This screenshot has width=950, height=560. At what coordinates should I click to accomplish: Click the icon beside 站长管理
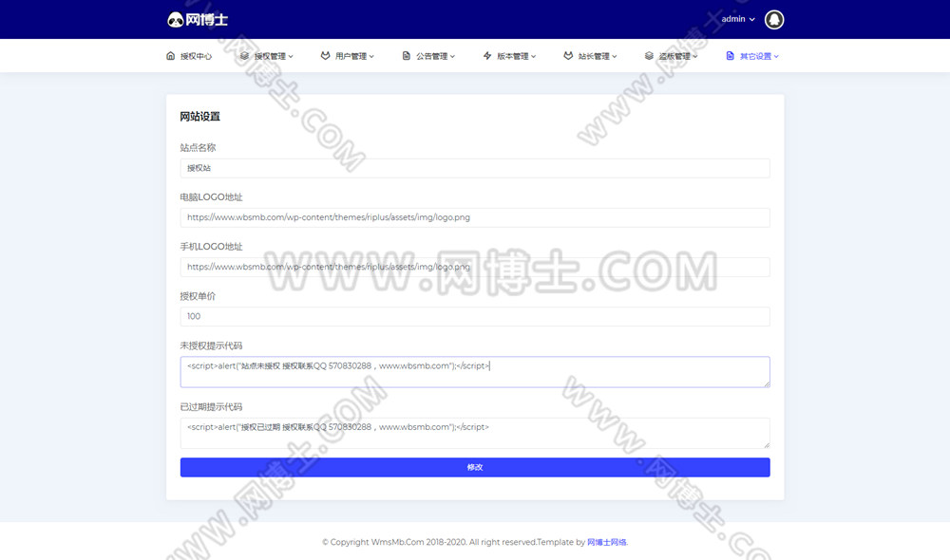point(568,56)
